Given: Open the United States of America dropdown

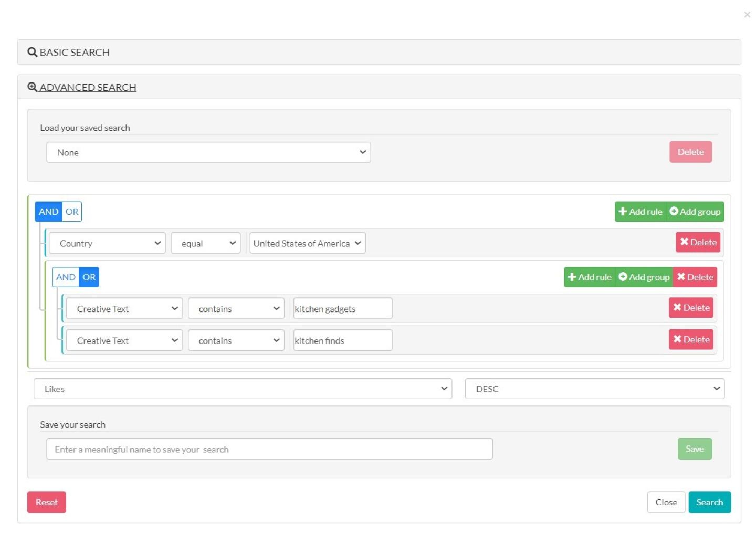Looking at the screenshot, I should pyautogui.click(x=307, y=243).
